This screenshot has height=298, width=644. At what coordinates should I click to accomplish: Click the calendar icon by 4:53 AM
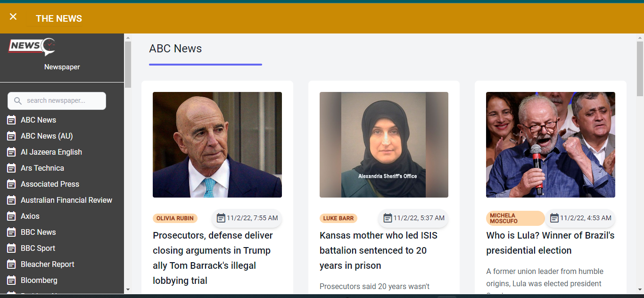[554, 218]
